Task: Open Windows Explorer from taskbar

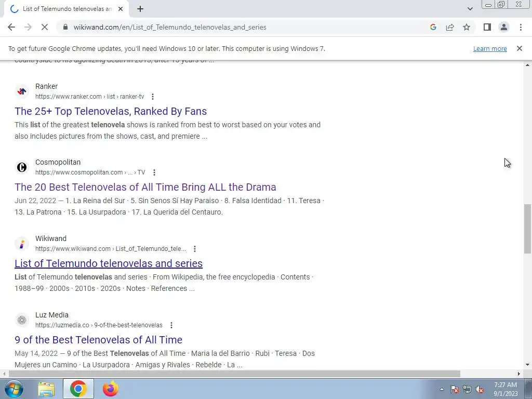Action: tap(46, 389)
